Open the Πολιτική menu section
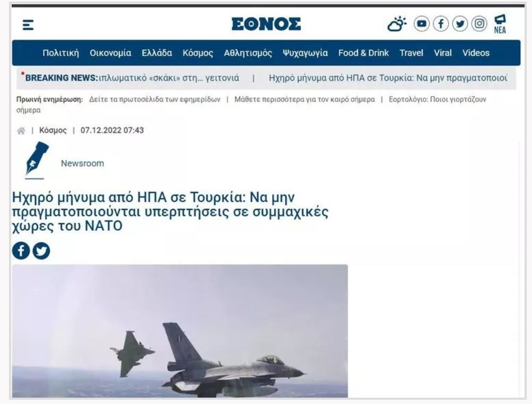The width and height of the screenshot is (532, 404). 61,53
